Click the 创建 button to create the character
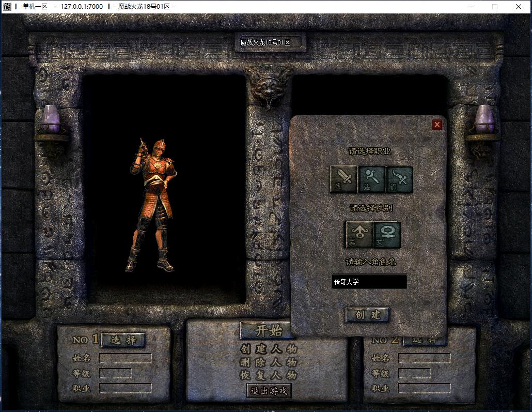The height and width of the screenshot is (412, 532). (x=367, y=315)
